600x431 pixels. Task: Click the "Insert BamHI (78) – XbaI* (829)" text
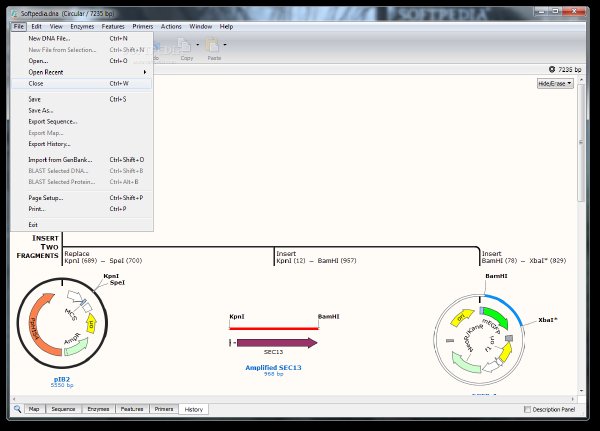pos(523,257)
